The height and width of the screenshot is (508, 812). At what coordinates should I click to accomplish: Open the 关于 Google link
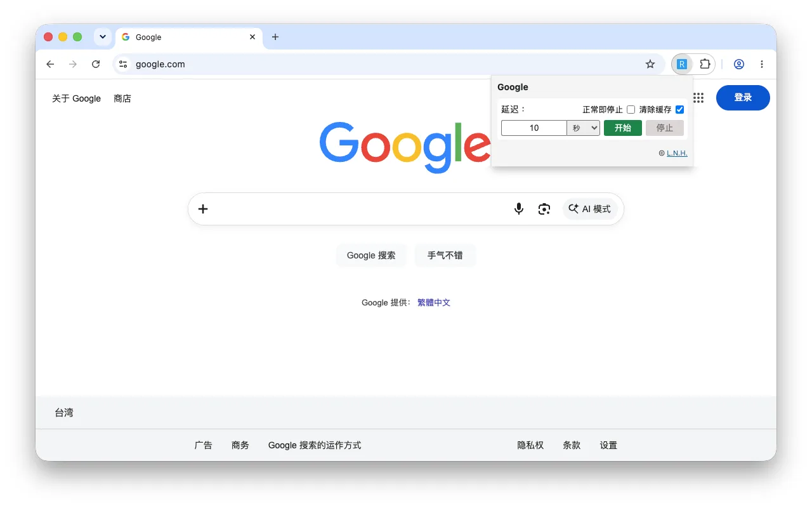pos(77,98)
